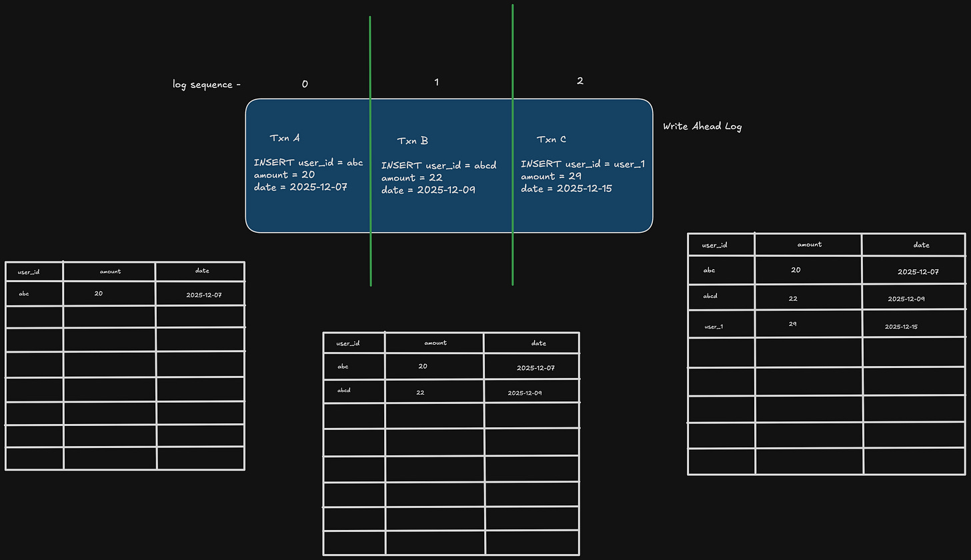The width and height of the screenshot is (971, 560).
Task: Select "abcd" cell in the three-row table
Action: click(x=711, y=296)
